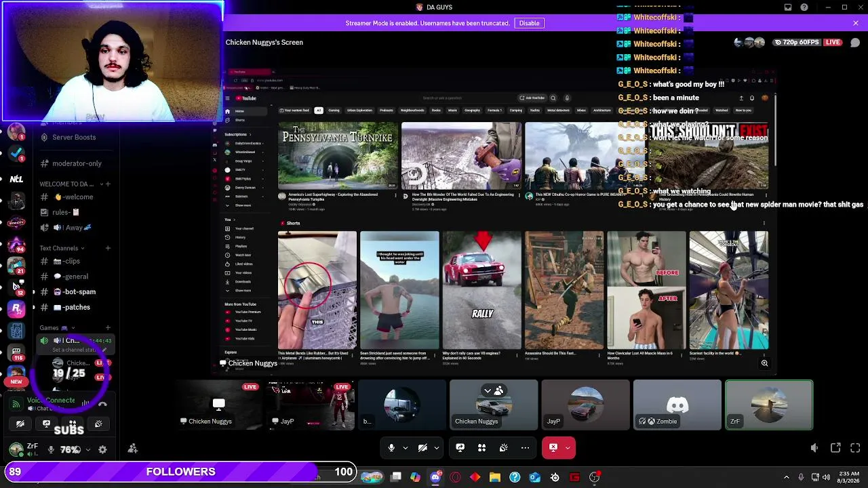Click the share screen icon in call bar

tap(460, 448)
